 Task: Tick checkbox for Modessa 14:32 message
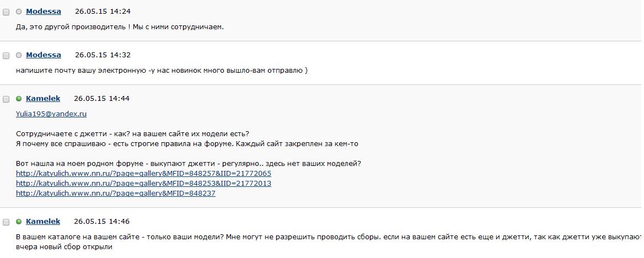pyautogui.click(x=6, y=56)
